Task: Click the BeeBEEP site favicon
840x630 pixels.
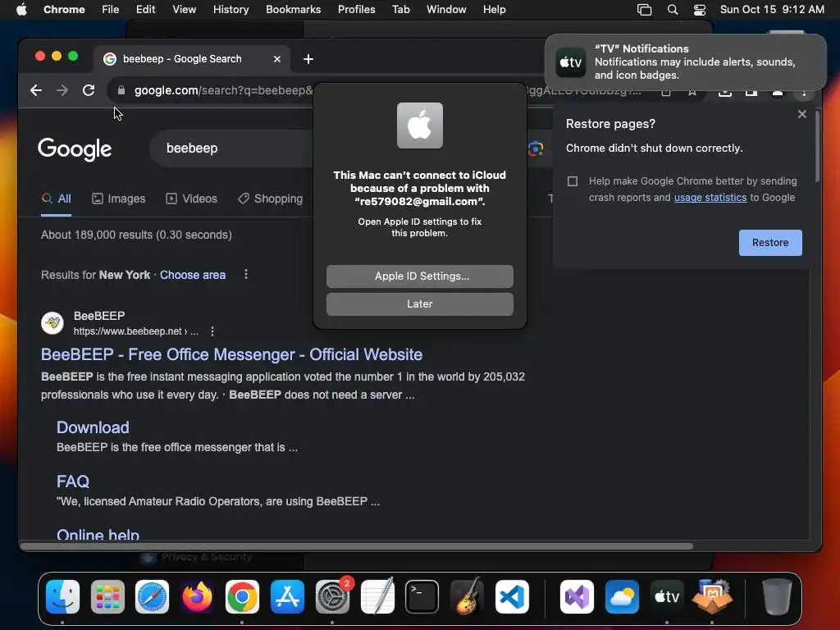Action: coord(52,323)
